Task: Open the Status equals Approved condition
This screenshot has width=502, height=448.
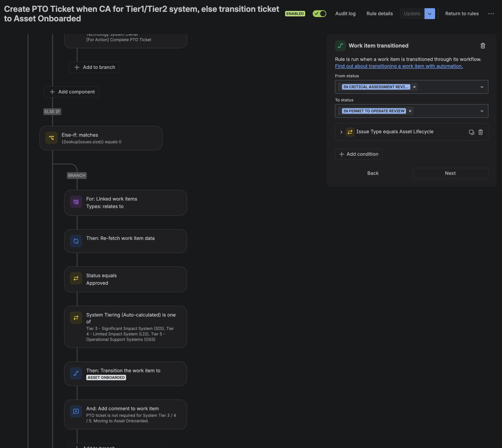Action: [x=125, y=279]
